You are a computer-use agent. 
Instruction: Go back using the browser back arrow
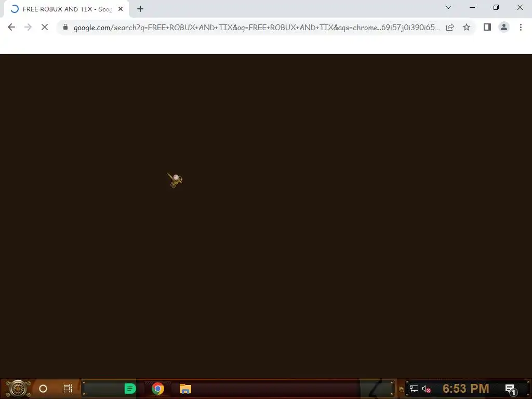click(11, 27)
